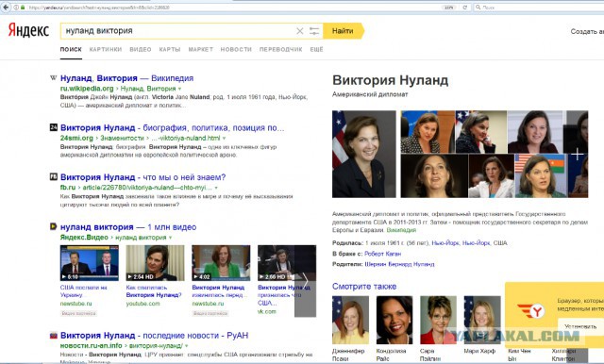Open advanced search settings icon
The width and height of the screenshot is (604, 364).
(314, 31)
